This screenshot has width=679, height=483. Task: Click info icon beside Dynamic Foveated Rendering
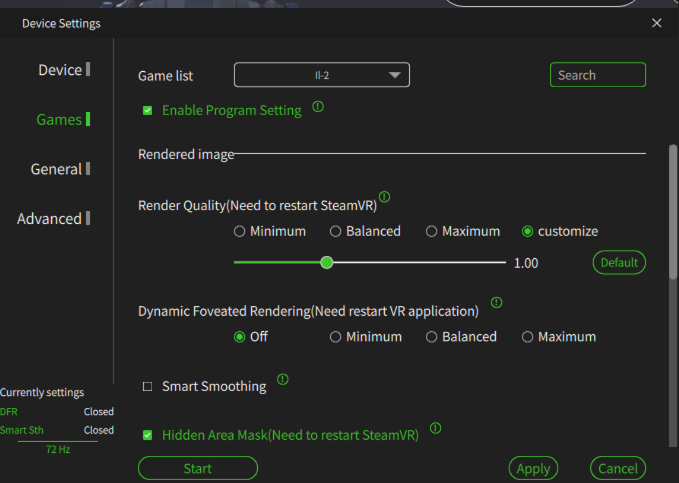tap(497, 302)
